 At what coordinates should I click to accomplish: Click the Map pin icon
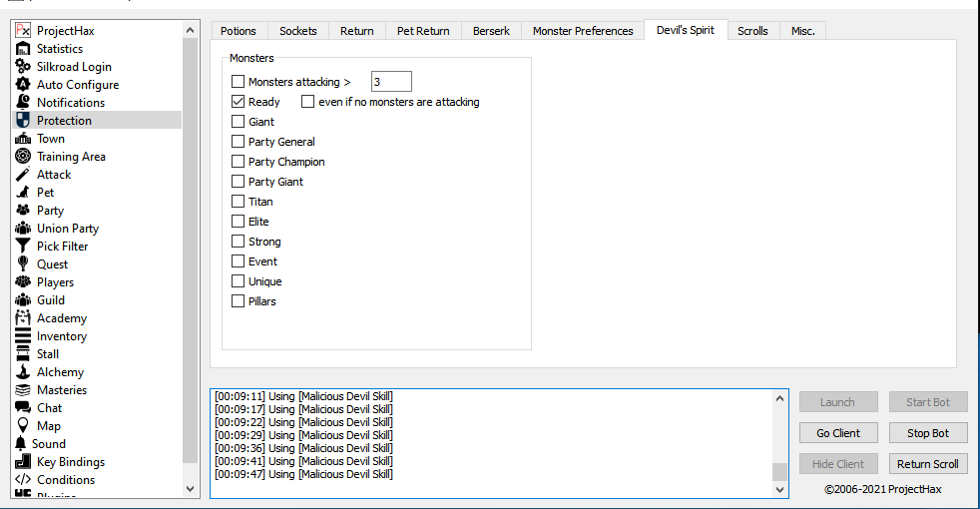(x=23, y=426)
